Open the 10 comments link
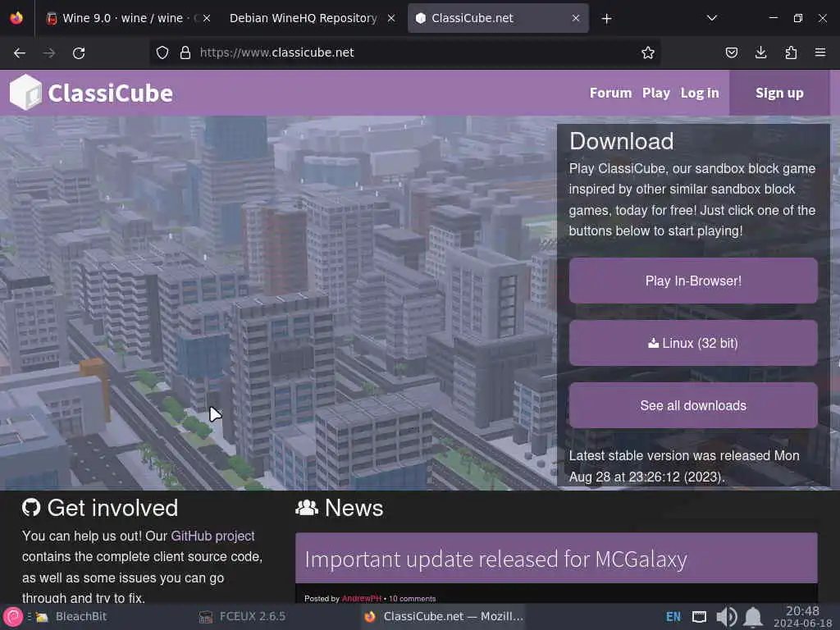This screenshot has width=840, height=630. point(412,598)
